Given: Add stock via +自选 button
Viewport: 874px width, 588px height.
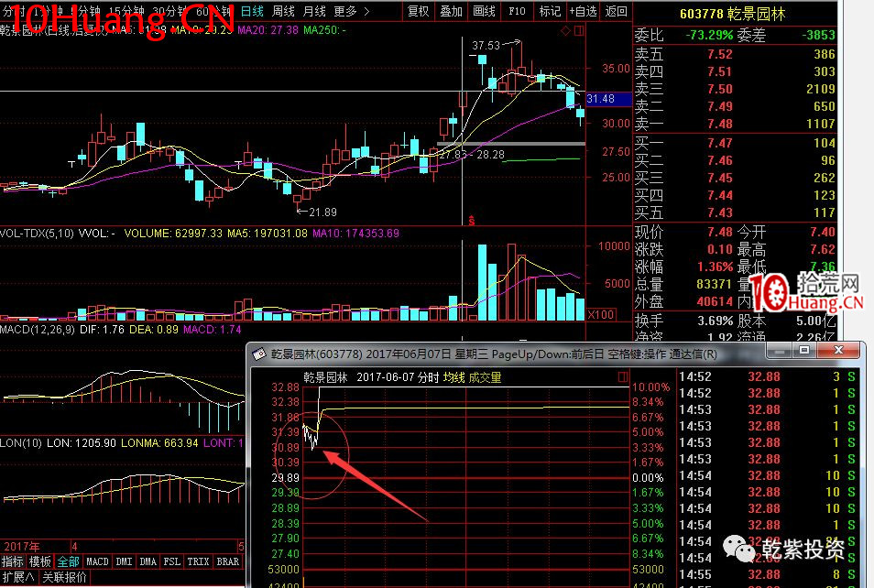Looking at the screenshot, I should [583, 11].
